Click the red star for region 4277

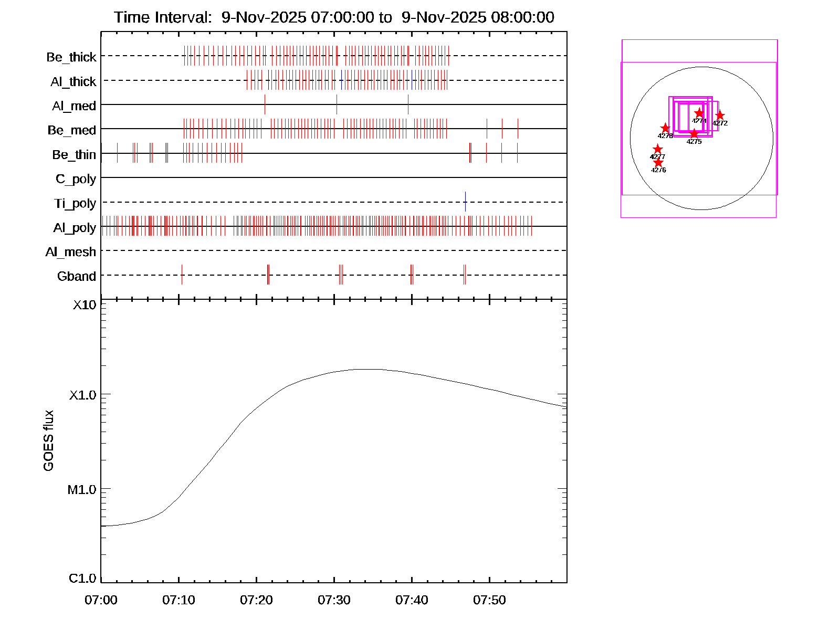[657, 149]
